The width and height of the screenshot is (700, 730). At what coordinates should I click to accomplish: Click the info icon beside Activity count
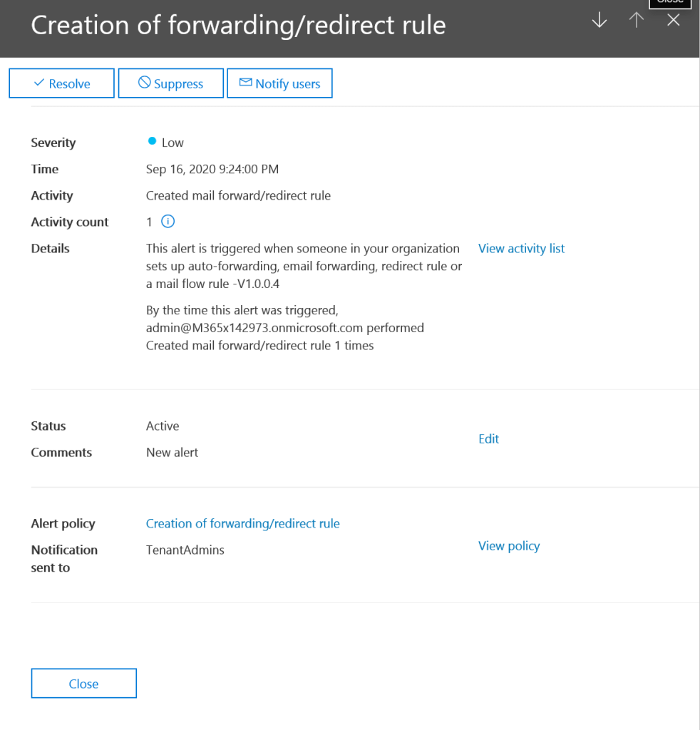168,222
